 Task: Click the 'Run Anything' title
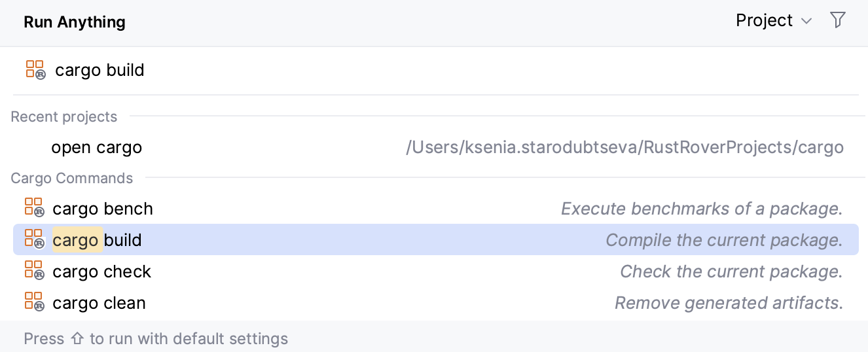pos(75,22)
